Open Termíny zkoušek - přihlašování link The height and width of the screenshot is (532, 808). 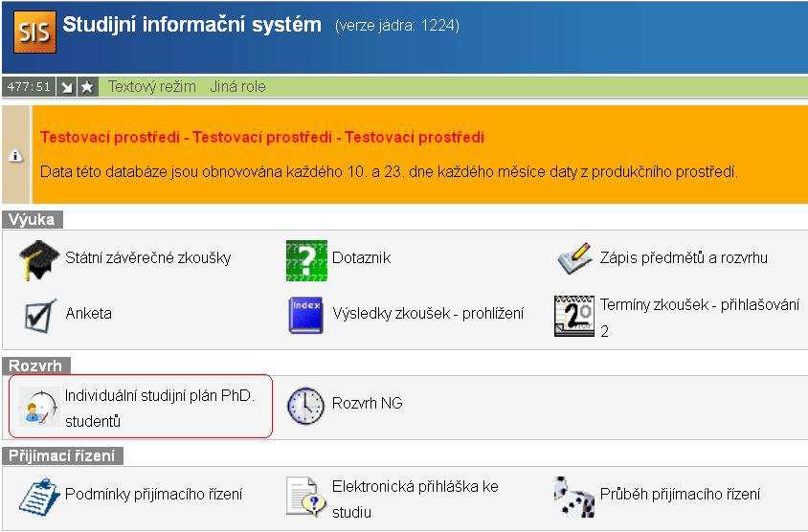pyautogui.click(x=700, y=318)
